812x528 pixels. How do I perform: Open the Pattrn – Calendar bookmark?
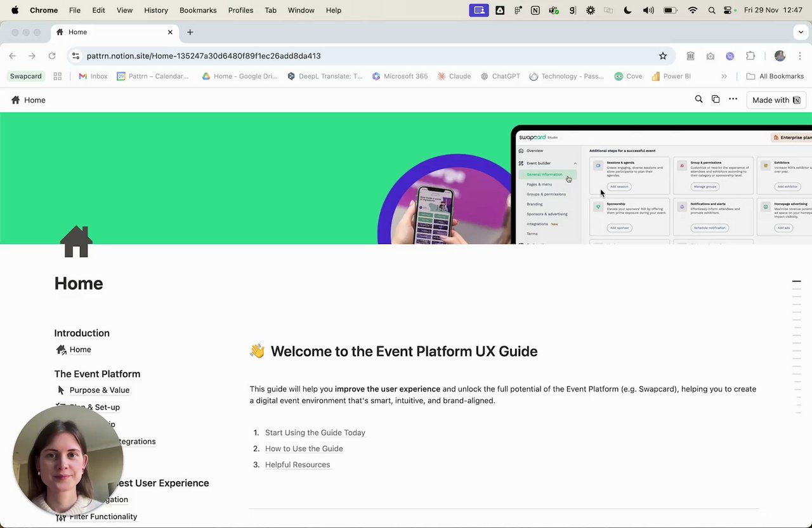[x=153, y=76]
